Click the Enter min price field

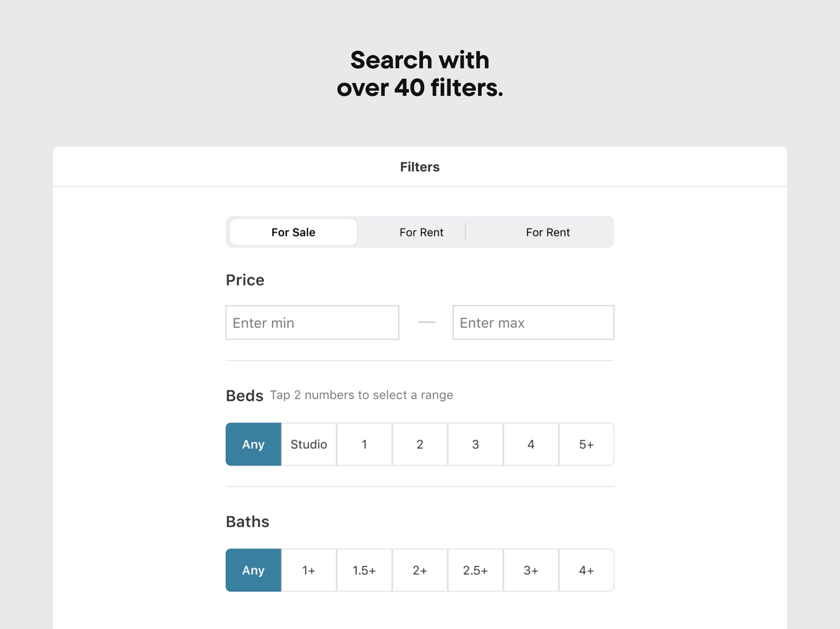(x=312, y=323)
